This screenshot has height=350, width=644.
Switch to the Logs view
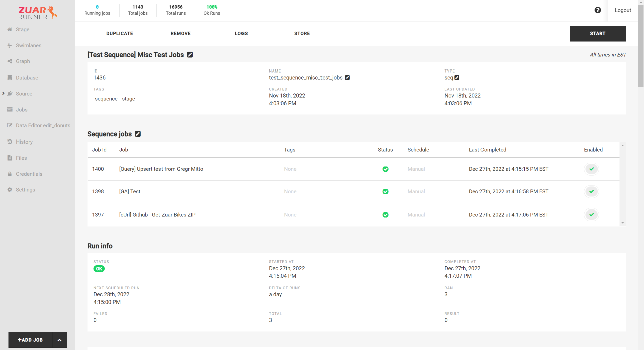[x=241, y=33]
